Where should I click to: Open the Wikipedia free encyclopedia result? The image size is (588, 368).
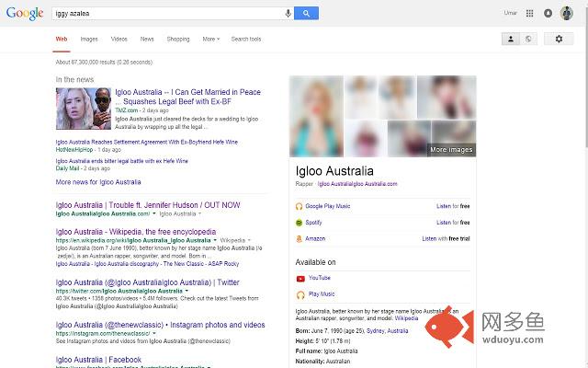(x=136, y=232)
